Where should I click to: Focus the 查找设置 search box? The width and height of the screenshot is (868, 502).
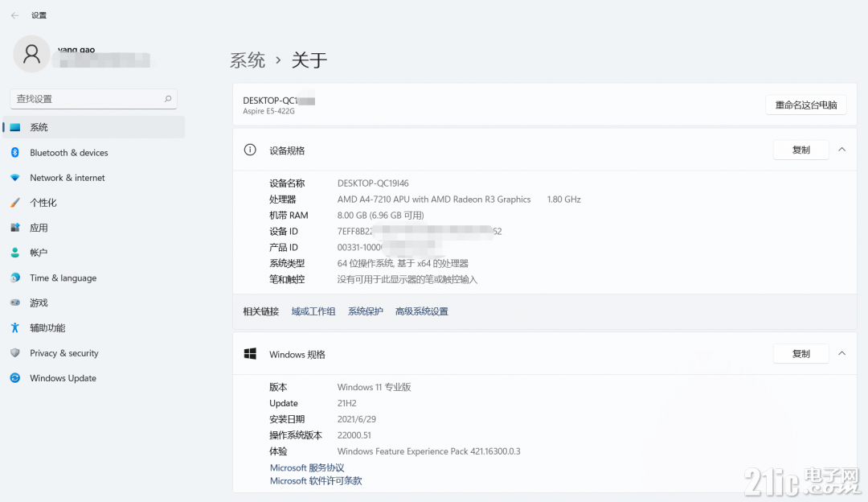pyautogui.click(x=93, y=99)
